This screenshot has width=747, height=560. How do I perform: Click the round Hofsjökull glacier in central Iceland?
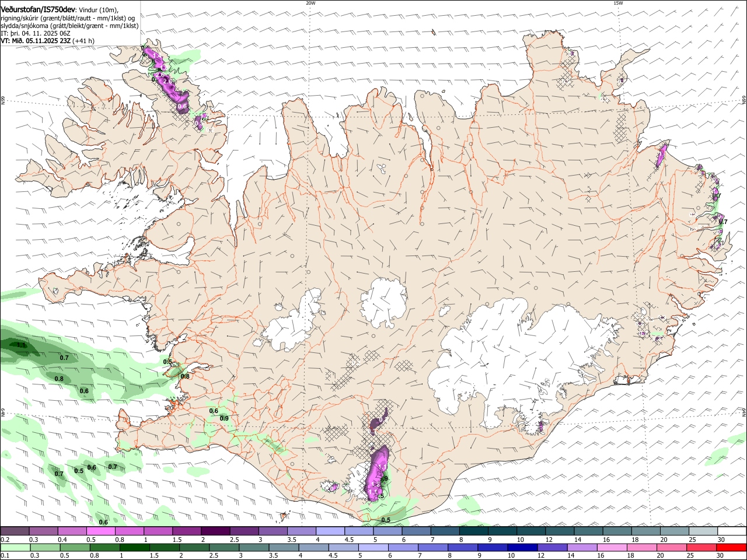pos(383,302)
